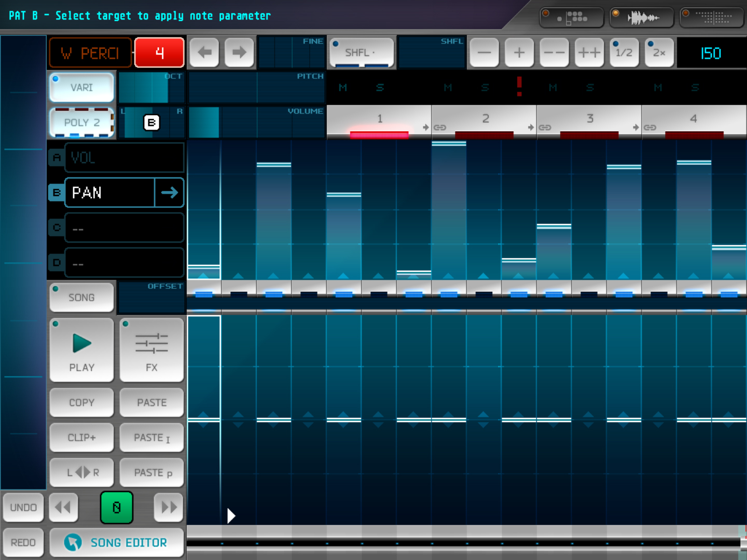Open the FX mixer panel

coord(151,350)
